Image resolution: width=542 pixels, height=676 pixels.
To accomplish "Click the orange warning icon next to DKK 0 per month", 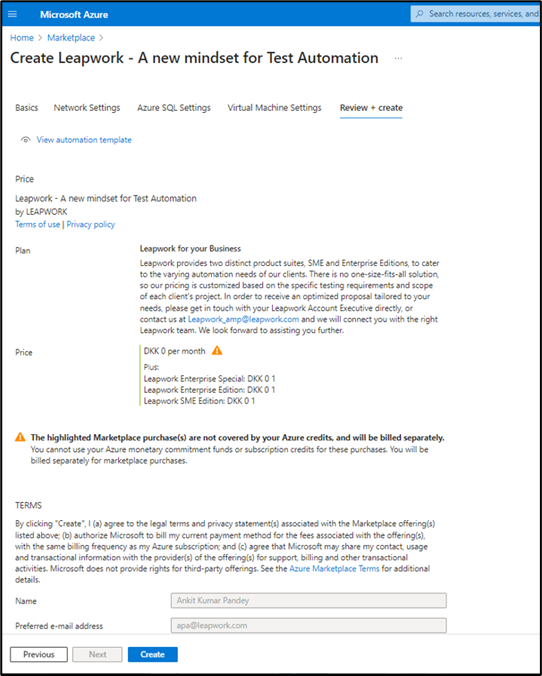I will [x=217, y=351].
